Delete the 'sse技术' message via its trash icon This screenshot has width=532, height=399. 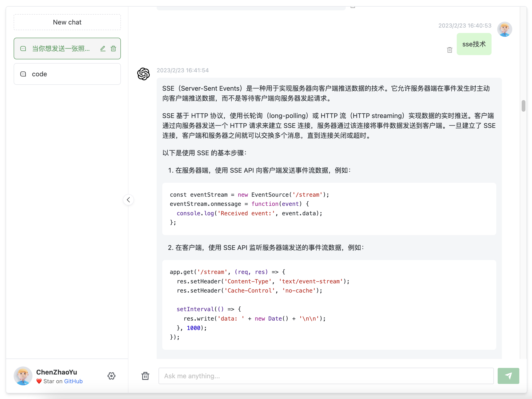[x=449, y=50]
